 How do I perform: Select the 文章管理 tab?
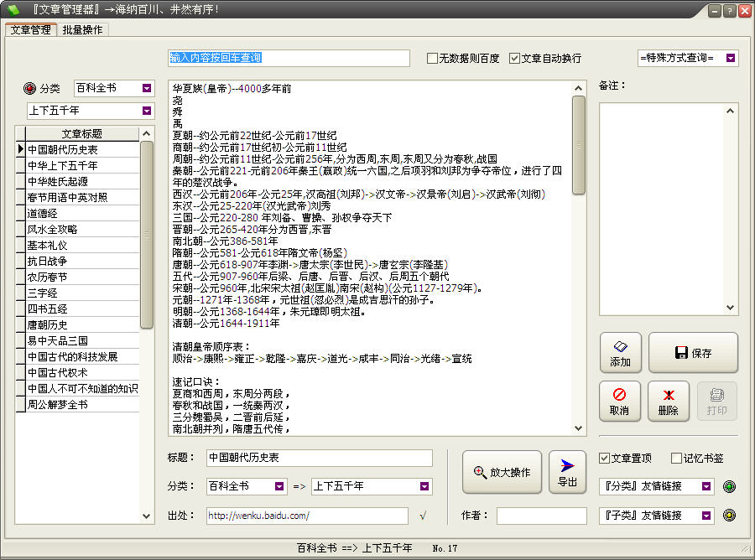click(x=30, y=29)
